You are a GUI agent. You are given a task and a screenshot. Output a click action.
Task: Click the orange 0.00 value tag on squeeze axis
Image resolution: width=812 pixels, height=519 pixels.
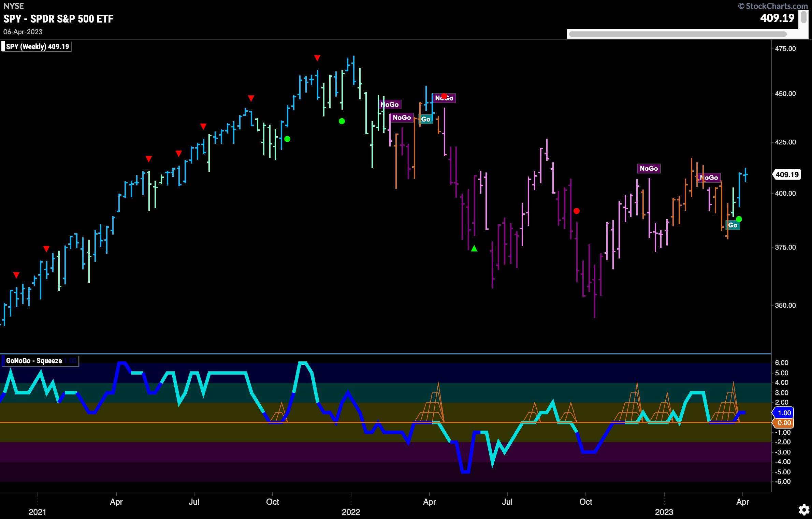[784, 423]
